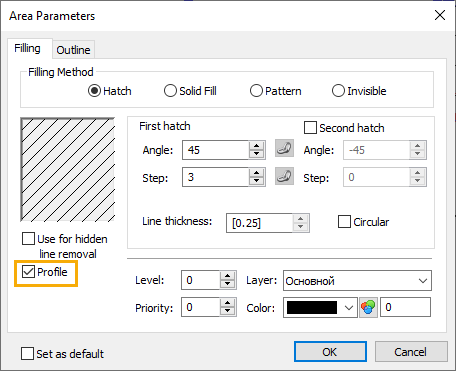Image resolution: width=456 pixels, height=371 pixels.
Task: Expand the Layer dropdown showing Основной
Action: pyautogui.click(x=357, y=281)
